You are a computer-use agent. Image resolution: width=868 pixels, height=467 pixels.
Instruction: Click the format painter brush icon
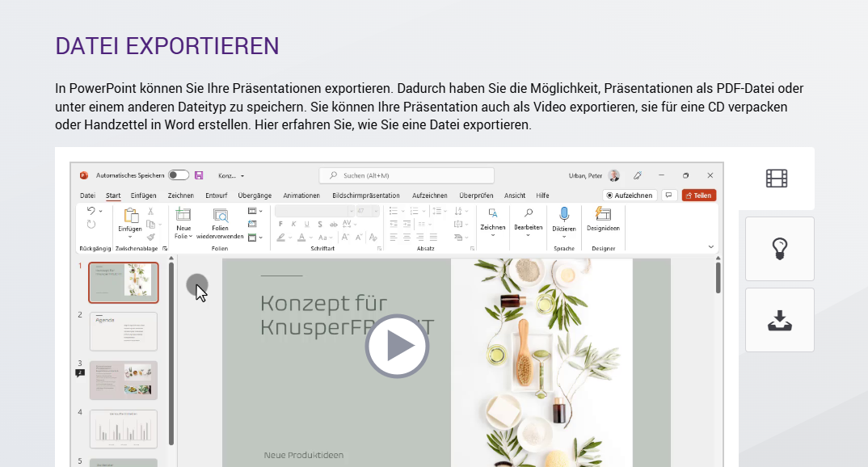150,237
